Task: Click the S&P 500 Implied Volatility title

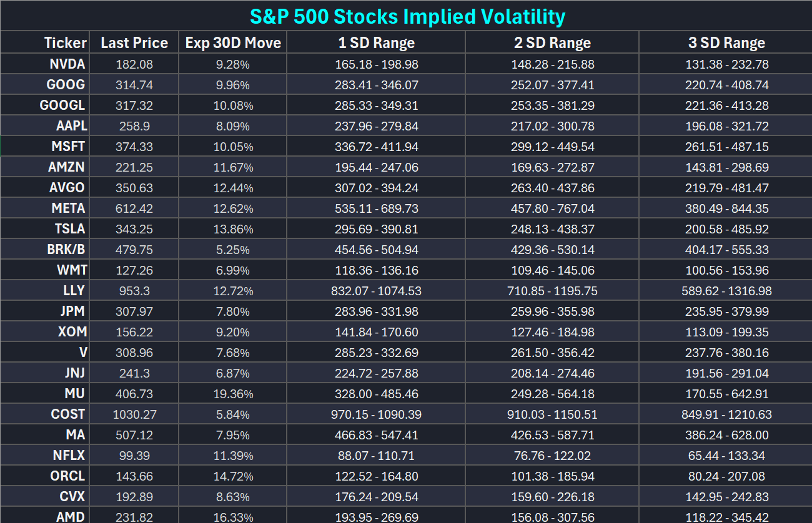Action: coord(407,16)
